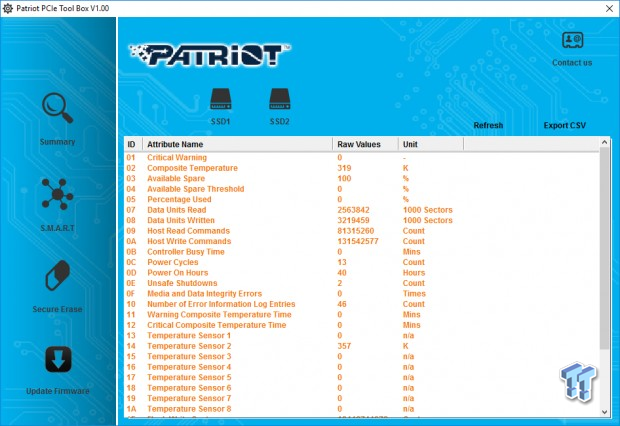
Task: Click the SSD2 label
Action: [280, 121]
